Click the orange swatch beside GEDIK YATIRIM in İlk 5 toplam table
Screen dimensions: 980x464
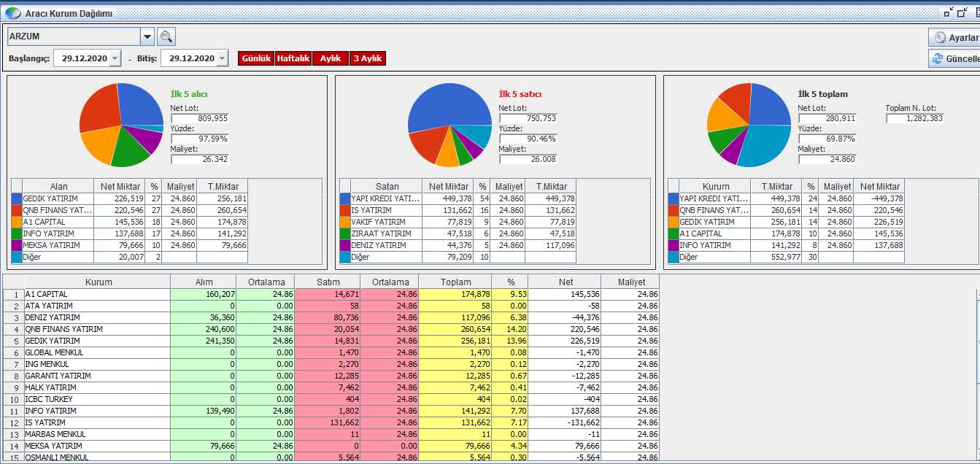click(x=674, y=222)
